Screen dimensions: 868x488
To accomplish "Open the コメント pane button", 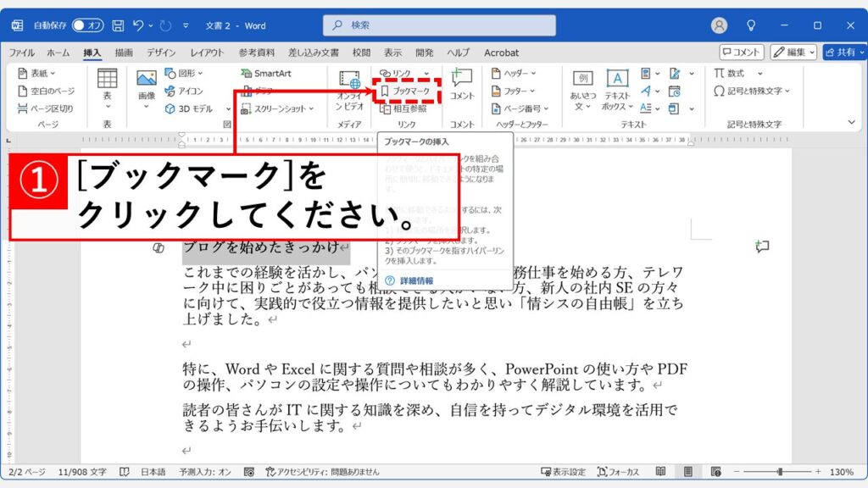I will pyautogui.click(x=741, y=52).
